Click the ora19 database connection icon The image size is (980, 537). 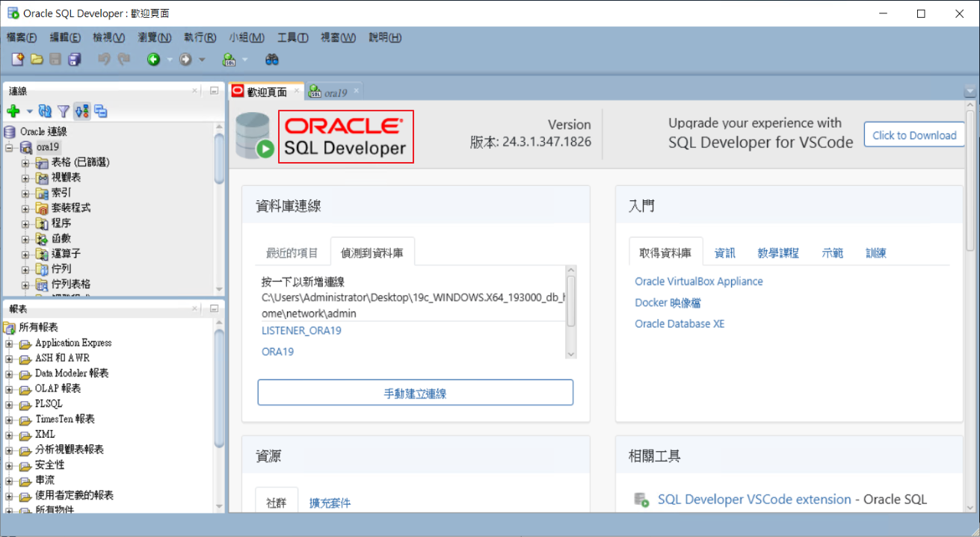click(26, 147)
